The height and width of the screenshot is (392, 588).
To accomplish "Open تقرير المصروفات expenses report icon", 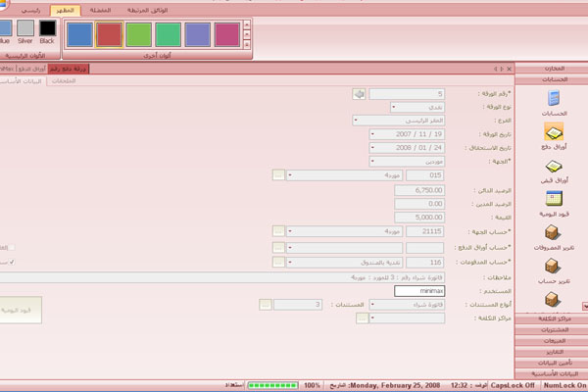I will [x=555, y=235].
